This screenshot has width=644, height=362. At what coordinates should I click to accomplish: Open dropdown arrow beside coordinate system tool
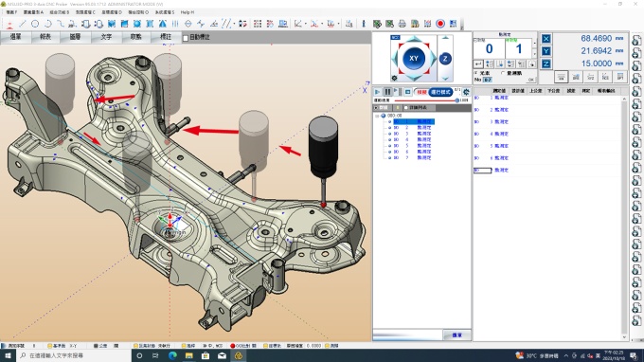tap(305, 24)
